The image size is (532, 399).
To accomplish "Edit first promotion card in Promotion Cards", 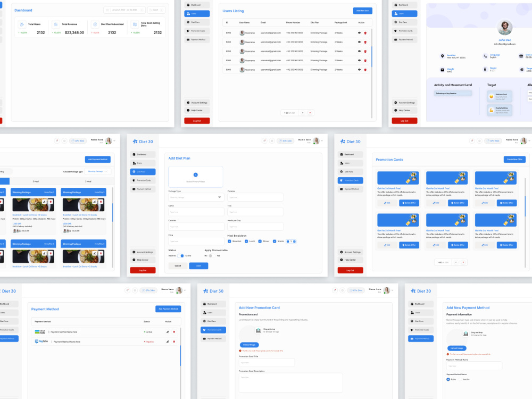I will (x=387, y=203).
